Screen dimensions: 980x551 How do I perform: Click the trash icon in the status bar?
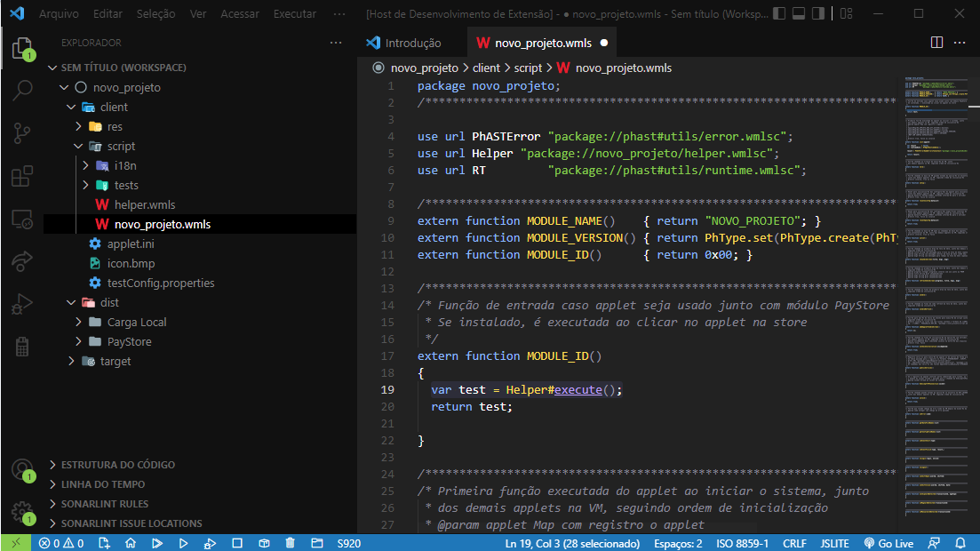pos(289,541)
